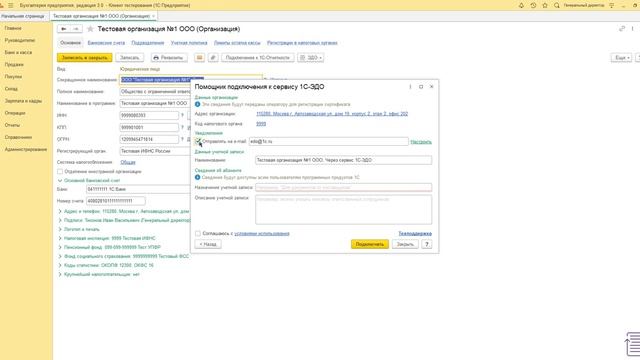This screenshot has width=640, height=360.
Task: Open the 'Подразделения' tab link
Action: tap(148, 43)
